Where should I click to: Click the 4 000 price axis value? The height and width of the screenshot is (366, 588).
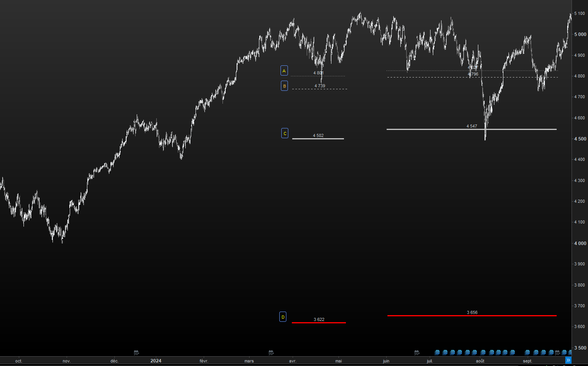(580, 243)
